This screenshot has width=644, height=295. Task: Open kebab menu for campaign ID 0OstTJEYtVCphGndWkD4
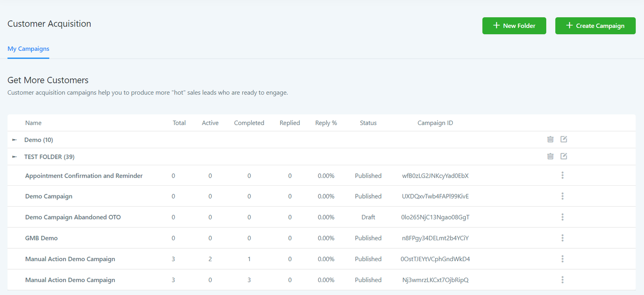pos(562,259)
